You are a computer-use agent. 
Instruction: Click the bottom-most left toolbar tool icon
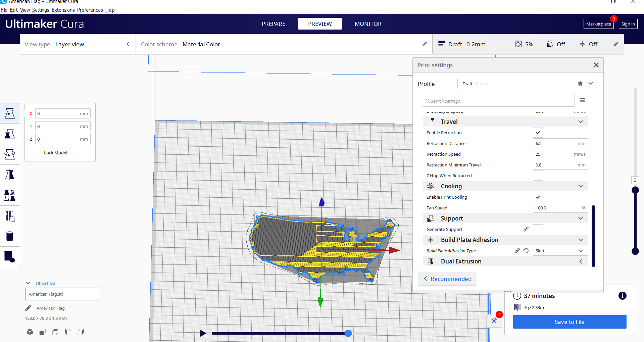(10, 257)
